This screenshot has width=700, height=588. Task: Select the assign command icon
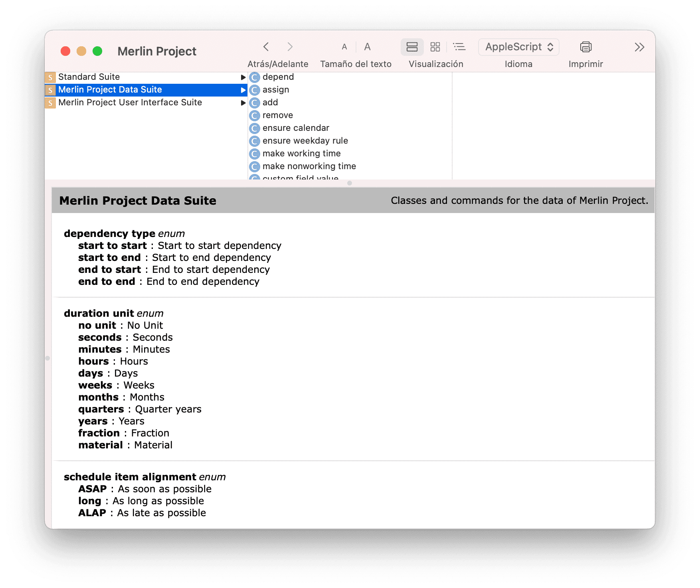(255, 90)
